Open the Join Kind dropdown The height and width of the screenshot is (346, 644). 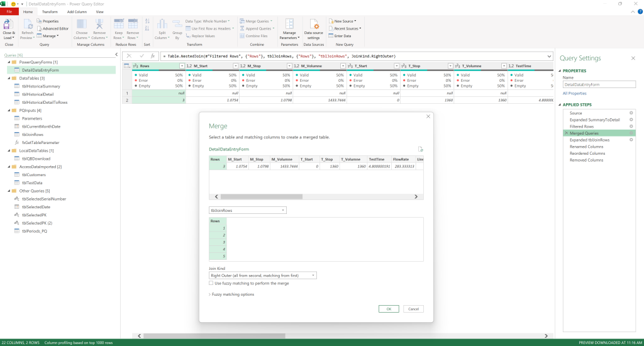pos(263,276)
